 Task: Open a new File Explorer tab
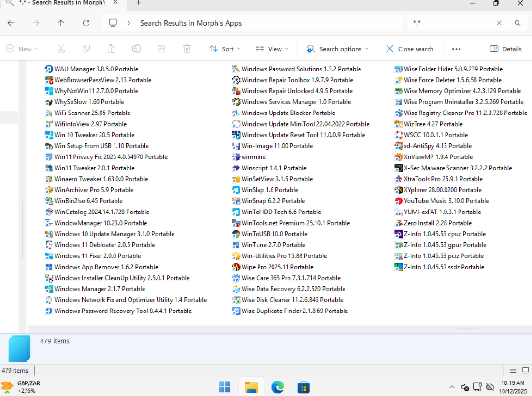point(138,3)
